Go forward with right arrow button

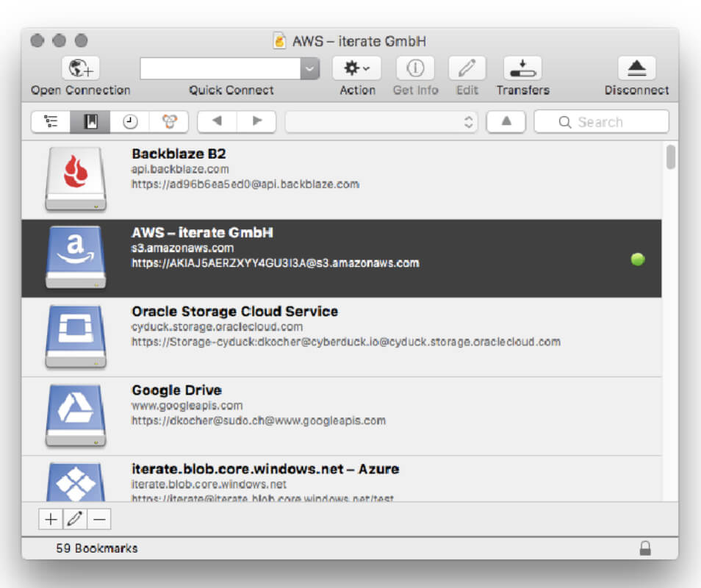coord(256,121)
